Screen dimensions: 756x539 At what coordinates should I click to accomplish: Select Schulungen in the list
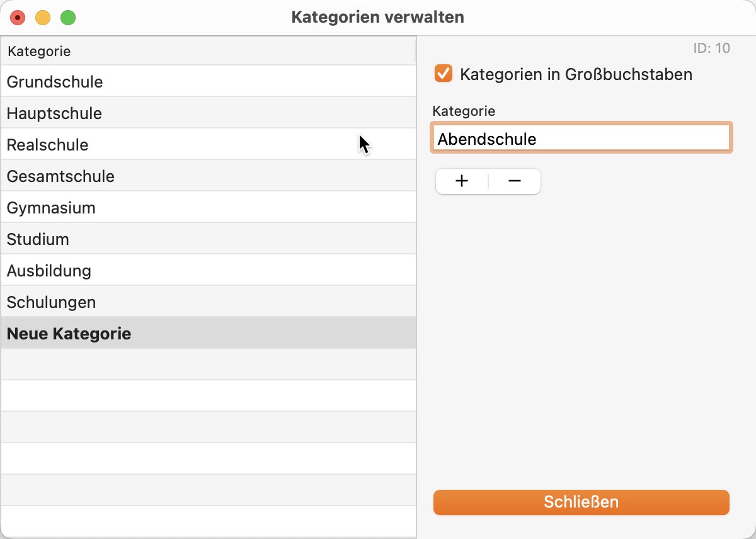coord(209,302)
